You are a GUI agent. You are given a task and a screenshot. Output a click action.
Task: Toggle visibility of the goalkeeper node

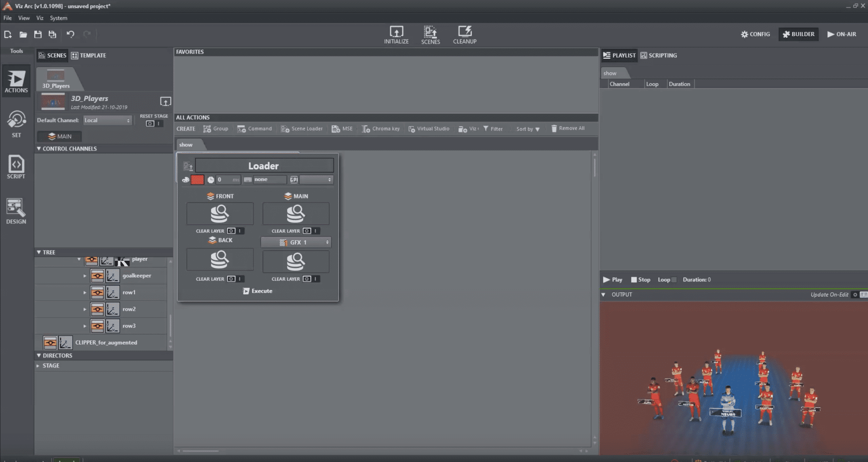pos(98,275)
